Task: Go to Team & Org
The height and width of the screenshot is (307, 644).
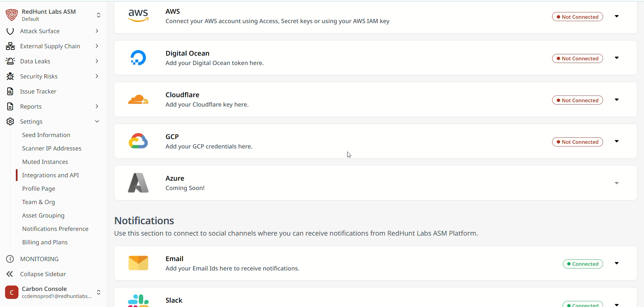Action: tap(39, 202)
